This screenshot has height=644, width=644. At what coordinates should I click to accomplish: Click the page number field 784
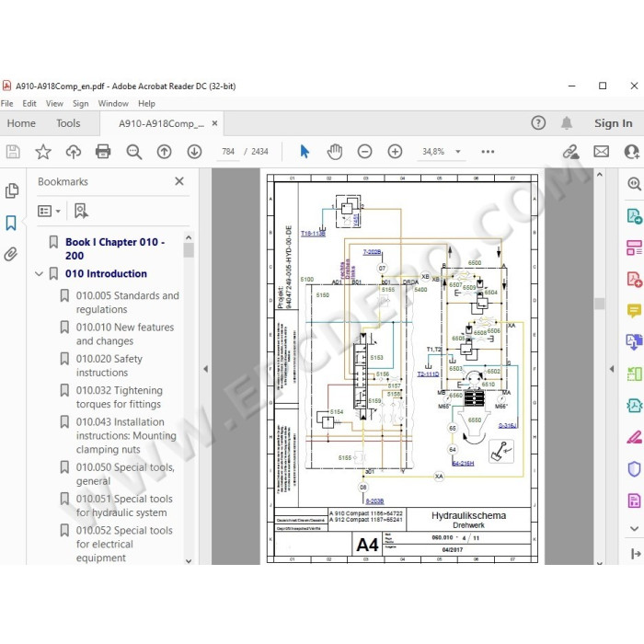228,152
